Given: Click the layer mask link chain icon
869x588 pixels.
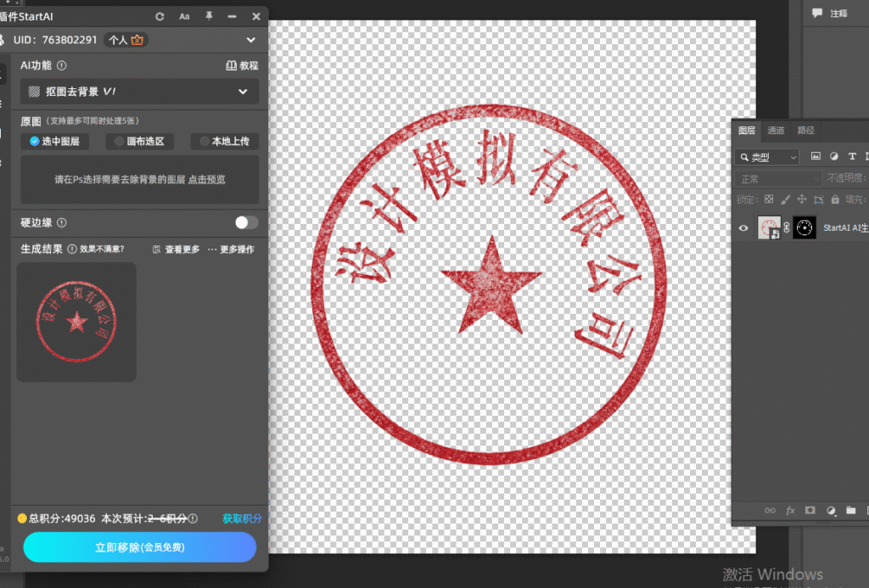Looking at the screenshot, I should click(x=787, y=227).
